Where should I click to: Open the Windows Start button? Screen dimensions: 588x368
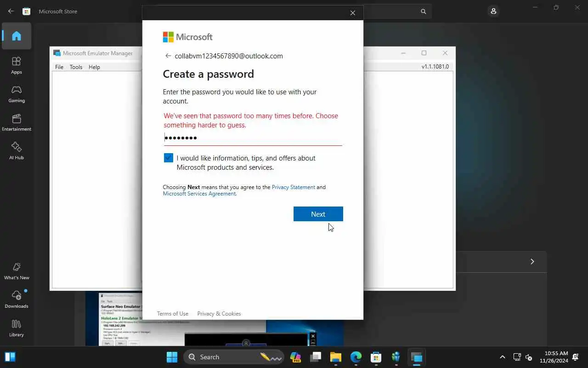pos(172,357)
